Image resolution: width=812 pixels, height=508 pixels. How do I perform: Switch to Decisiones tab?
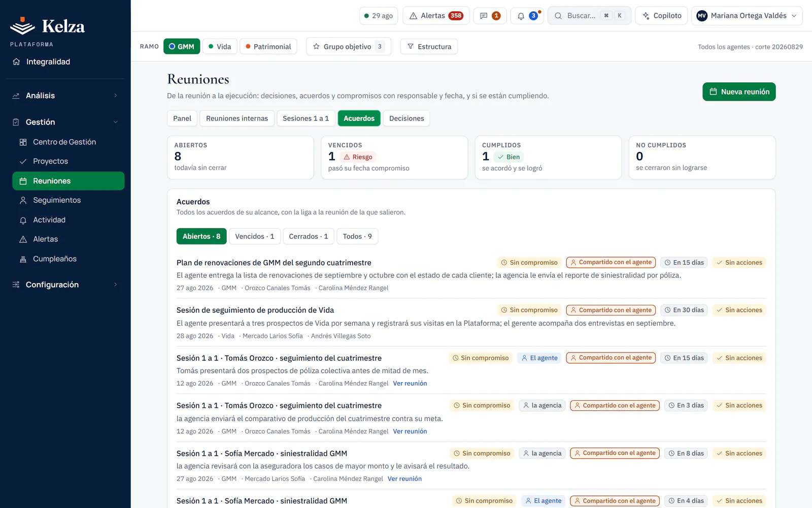(x=407, y=118)
